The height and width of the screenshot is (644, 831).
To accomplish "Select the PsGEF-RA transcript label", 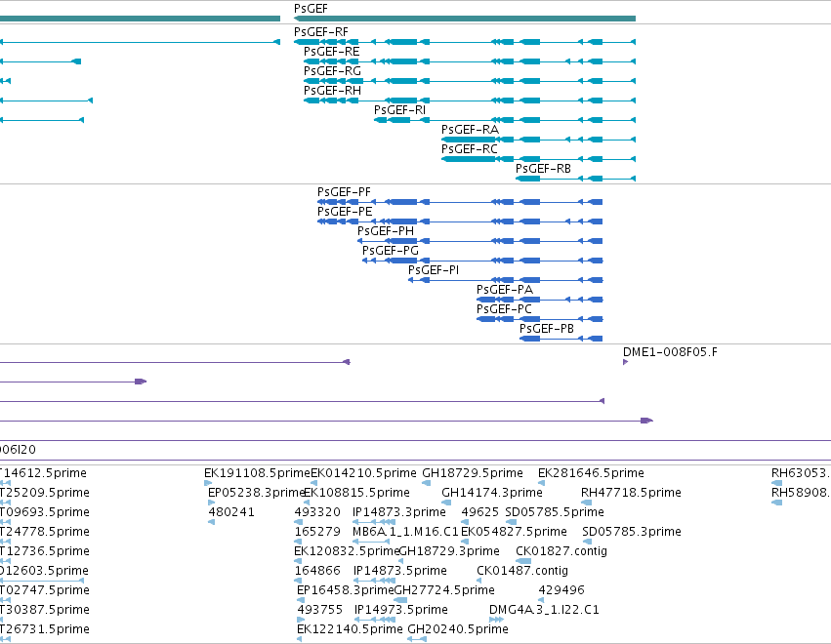I will coord(470,130).
